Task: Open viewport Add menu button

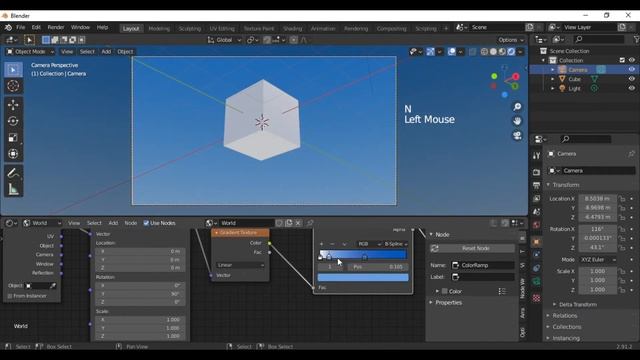Action: (106, 52)
